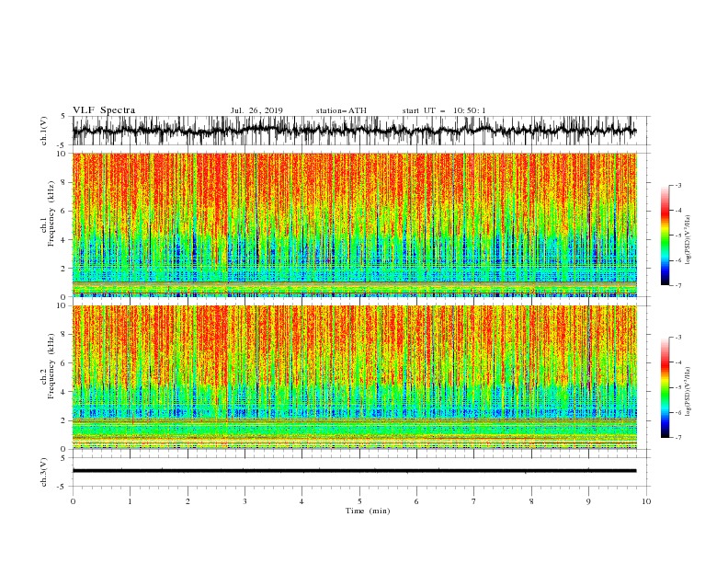Screen dimensions: 728x563
Task: Click time axis tick label "10"
Action: (x=646, y=501)
